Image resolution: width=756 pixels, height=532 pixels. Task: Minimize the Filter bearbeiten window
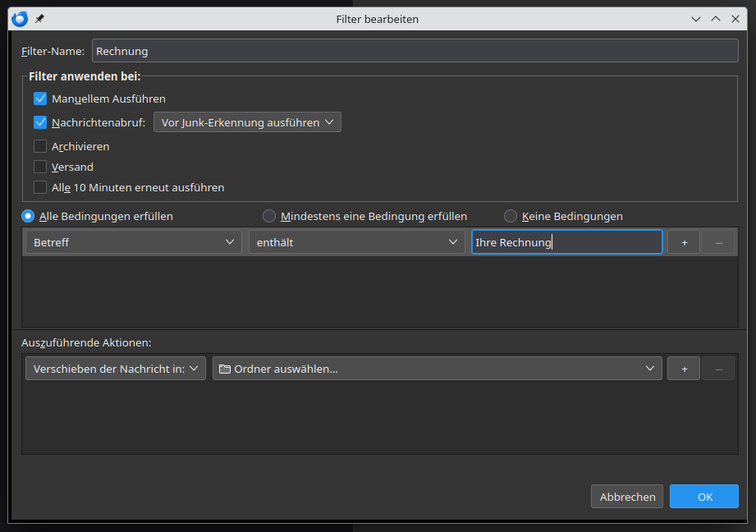696,18
